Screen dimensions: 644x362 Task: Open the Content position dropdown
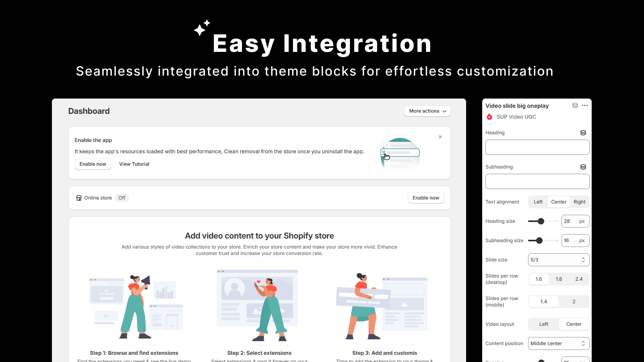pyautogui.click(x=558, y=343)
